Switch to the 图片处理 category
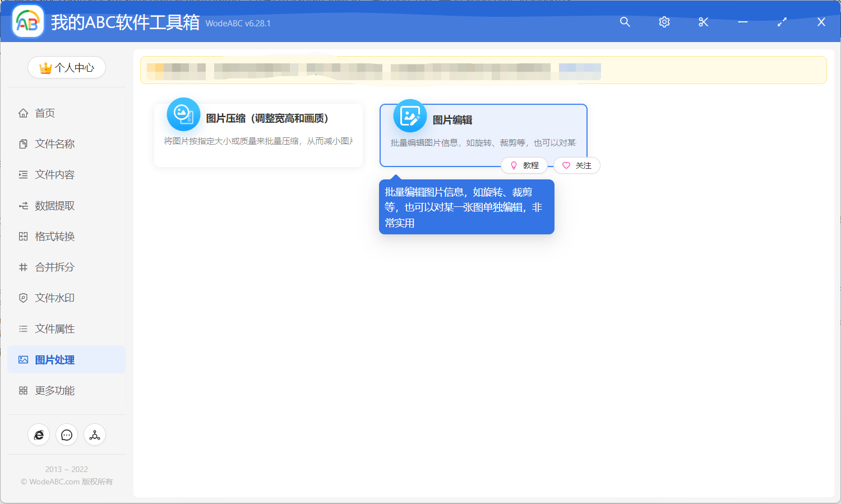The image size is (841, 504). click(56, 359)
